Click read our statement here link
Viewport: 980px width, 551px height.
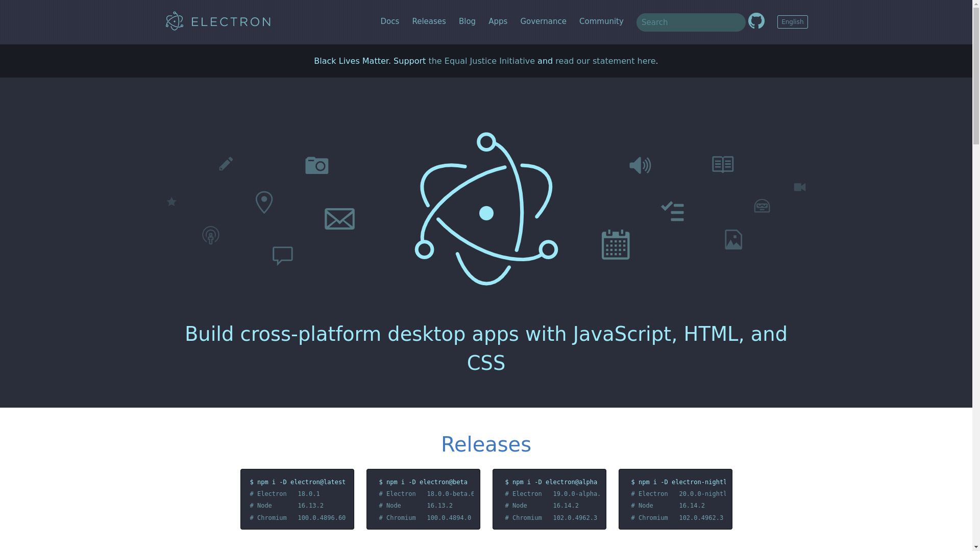click(x=605, y=61)
